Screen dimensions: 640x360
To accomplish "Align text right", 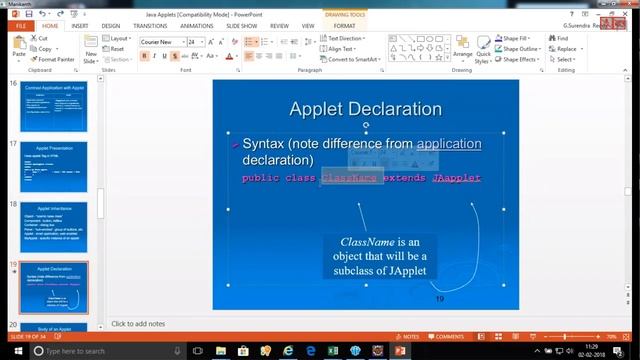I will coord(269,56).
